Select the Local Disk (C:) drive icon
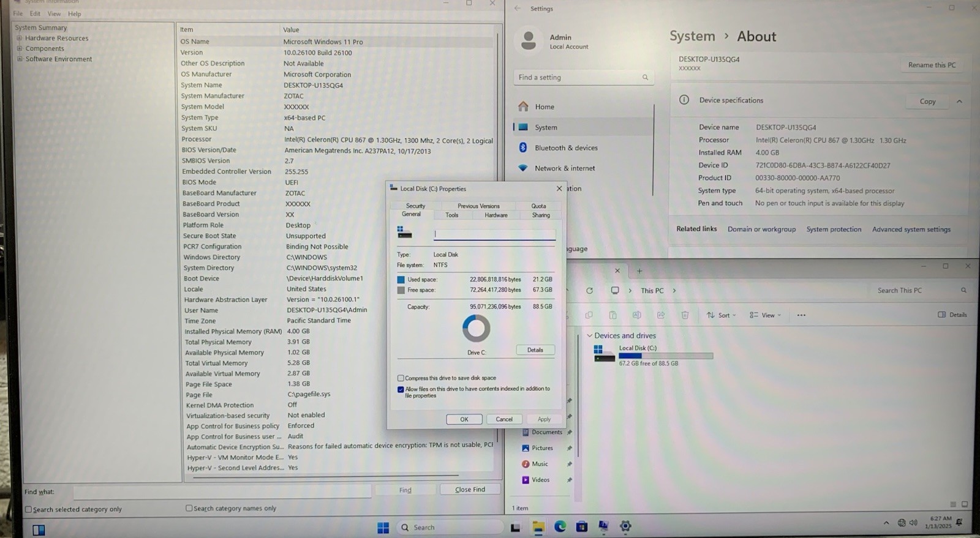Image resolution: width=980 pixels, height=538 pixels. [604, 354]
